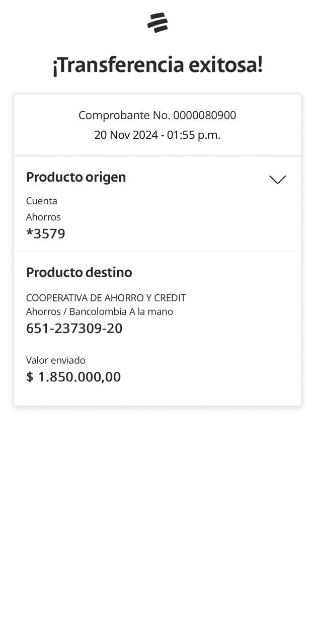Viewport: 315px width, 644px height.
Task: Click COOPERATIVA DE AHORRO Y CREDIT name
Action: point(106,298)
